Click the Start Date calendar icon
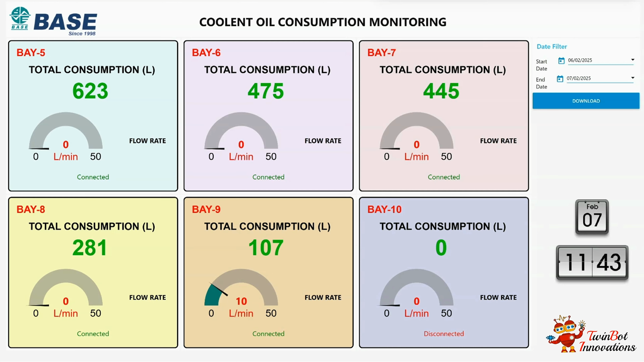The image size is (644, 362). click(x=561, y=61)
